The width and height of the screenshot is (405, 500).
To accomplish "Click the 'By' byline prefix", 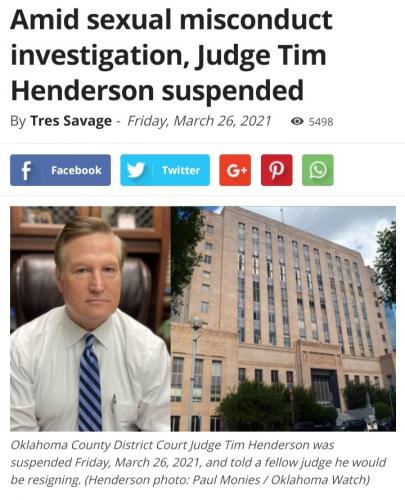I will coord(18,121).
